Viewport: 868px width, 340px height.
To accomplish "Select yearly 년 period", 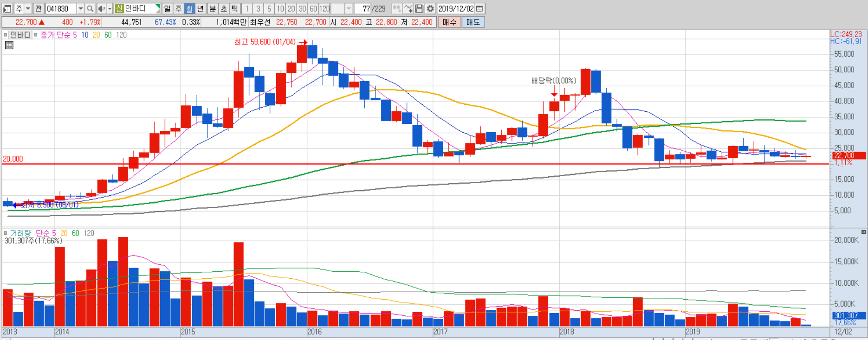I will pos(201,8).
